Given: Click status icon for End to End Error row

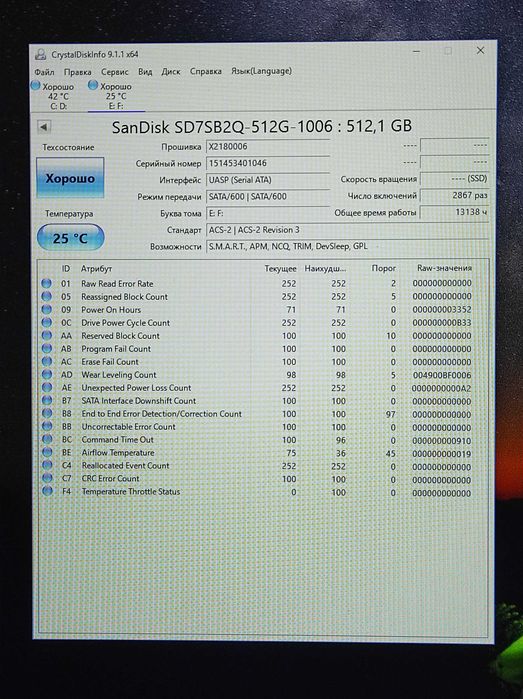Looking at the screenshot, I should pyautogui.click(x=46, y=413).
